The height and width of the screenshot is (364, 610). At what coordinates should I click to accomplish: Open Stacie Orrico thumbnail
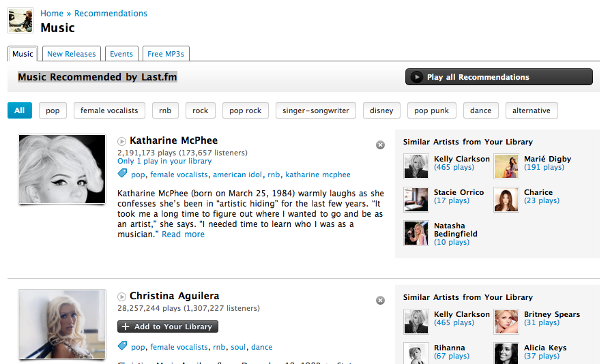point(416,199)
